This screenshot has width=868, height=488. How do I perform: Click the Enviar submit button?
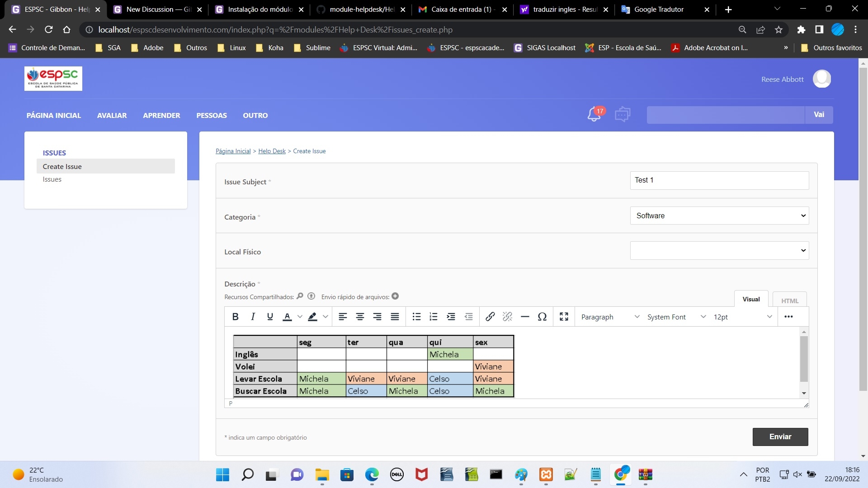coord(780,436)
